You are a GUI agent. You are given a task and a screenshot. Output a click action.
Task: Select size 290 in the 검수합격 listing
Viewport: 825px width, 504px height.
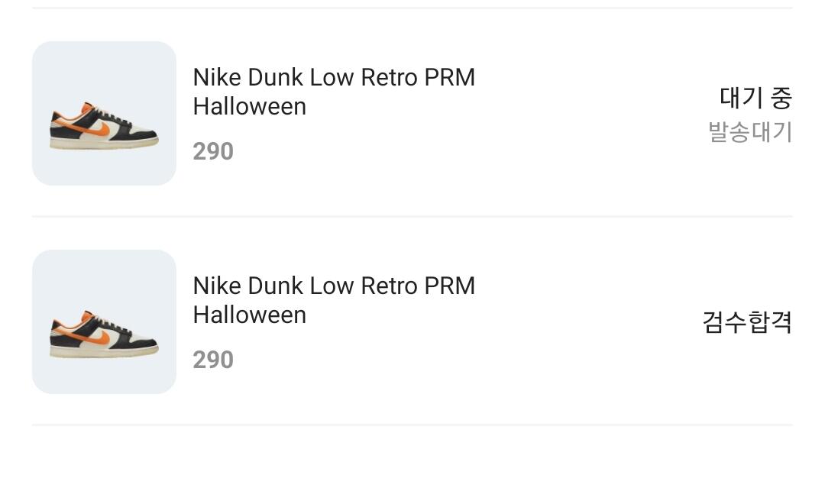click(x=213, y=360)
